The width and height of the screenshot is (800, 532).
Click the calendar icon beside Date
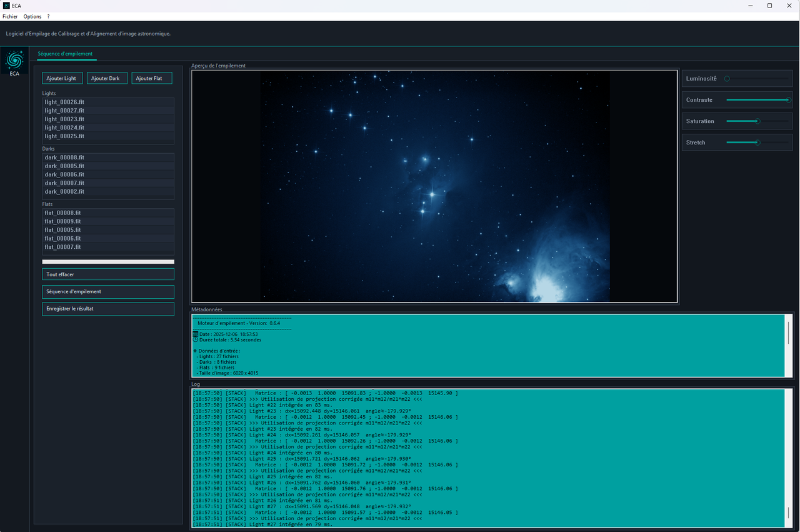(195, 334)
